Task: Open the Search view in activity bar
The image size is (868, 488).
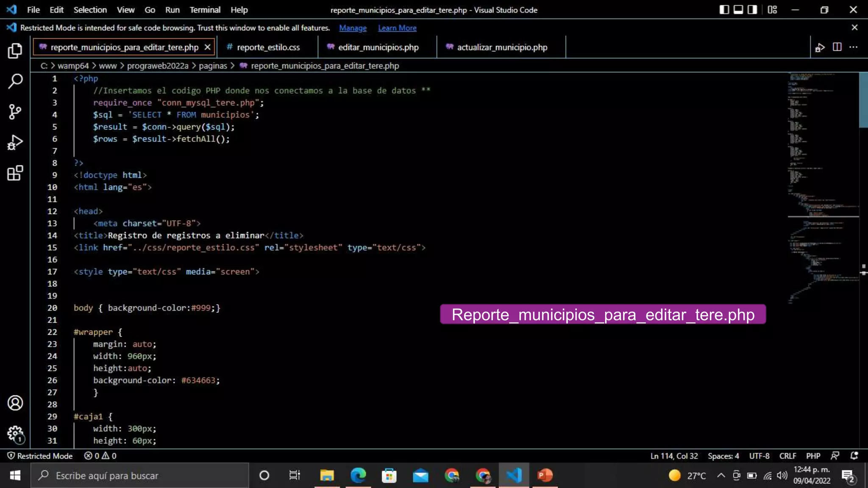Action: [x=15, y=81]
